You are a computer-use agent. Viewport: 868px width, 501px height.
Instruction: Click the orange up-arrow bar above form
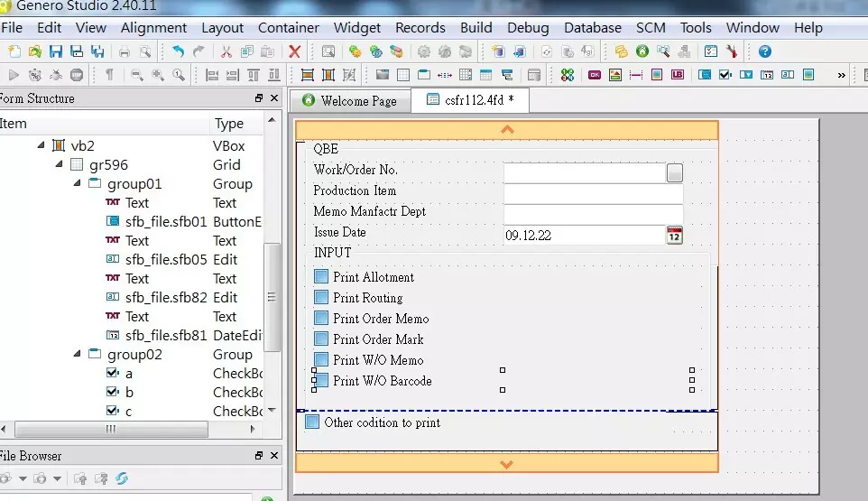[x=506, y=130]
